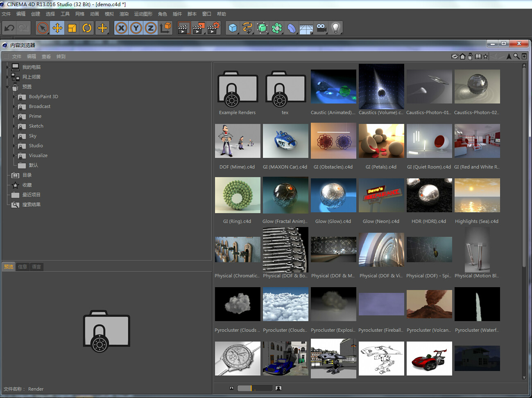Viewport: 532px width, 398px height.
Task: Open the Content Browser 转到 menu
Action: pyautogui.click(x=61, y=56)
